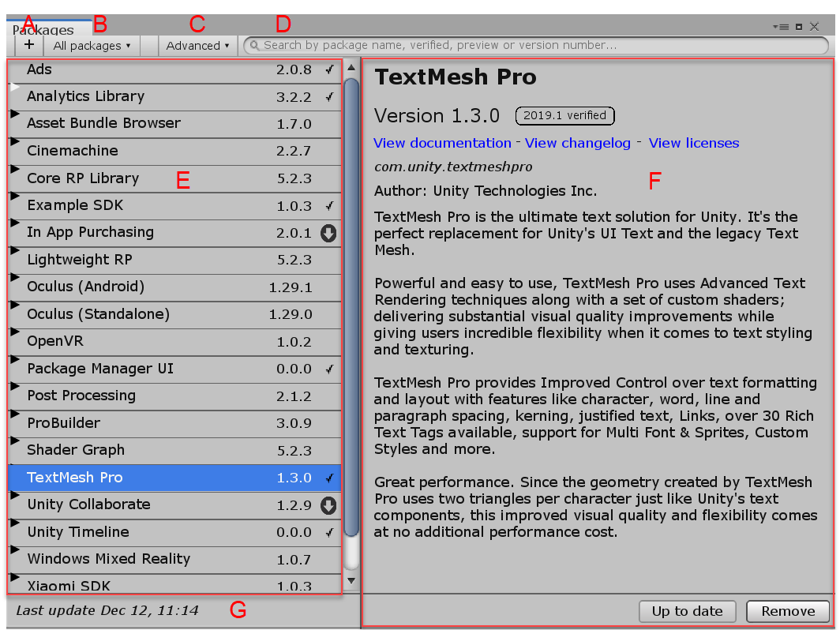Click the package list vertical scrollbar
The height and width of the screenshot is (630, 840).
point(351,316)
